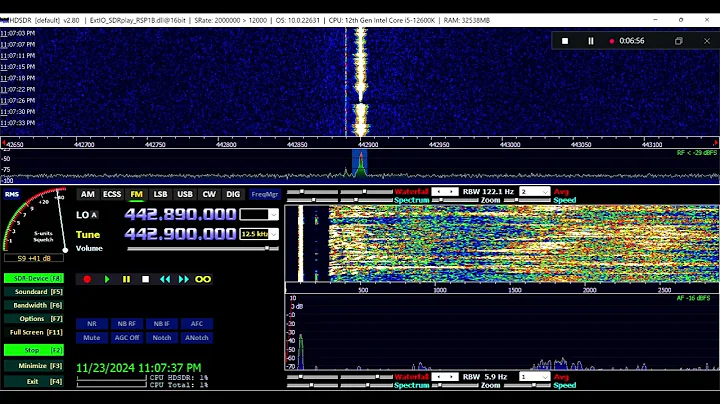Stop the screen recorder overlay recording

565,41
